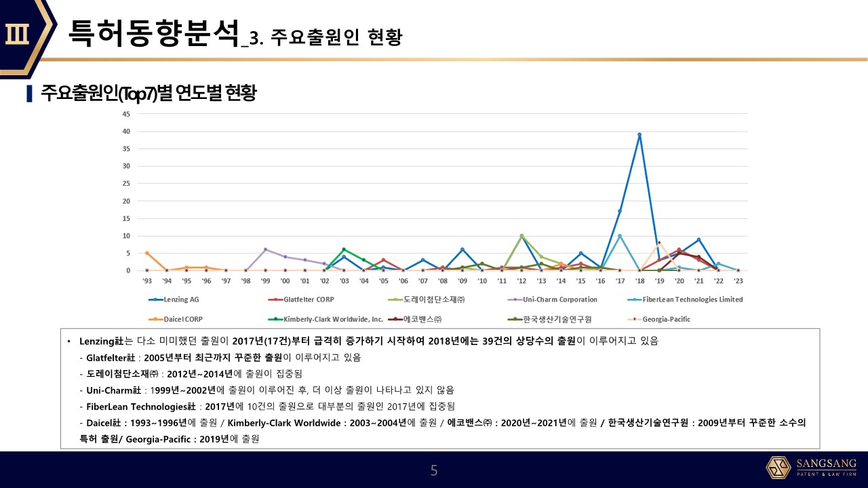Click the Georgia-Pacific : 2019년 text
868x488 pixels.
[x=194, y=439]
